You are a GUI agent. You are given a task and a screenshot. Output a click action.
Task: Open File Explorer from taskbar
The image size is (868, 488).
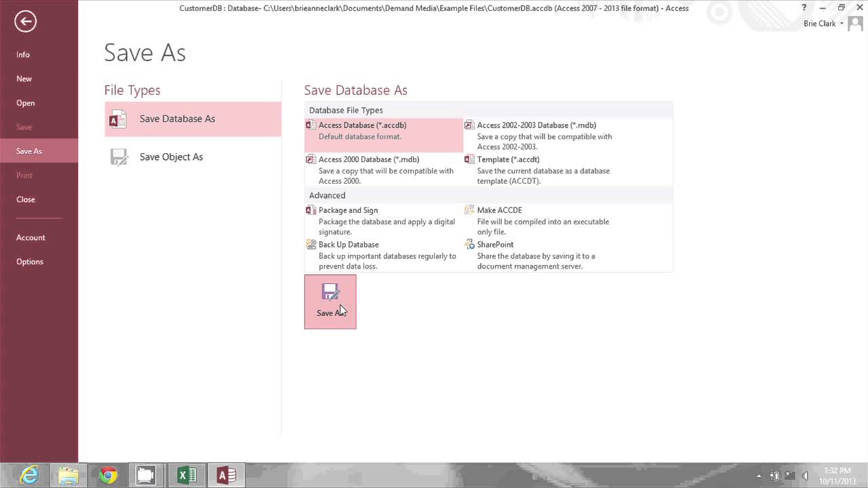pyautogui.click(x=68, y=475)
